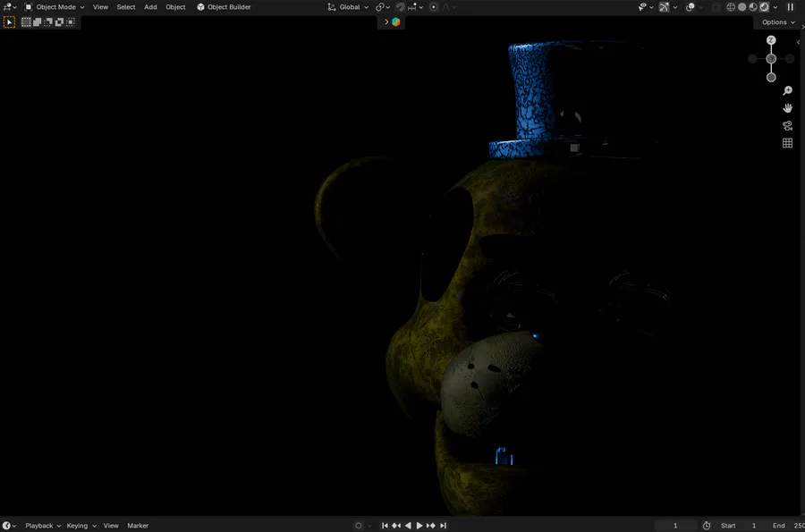This screenshot has height=532, width=805.
Task: Click the Start frame field
Action: pos(740,526)
